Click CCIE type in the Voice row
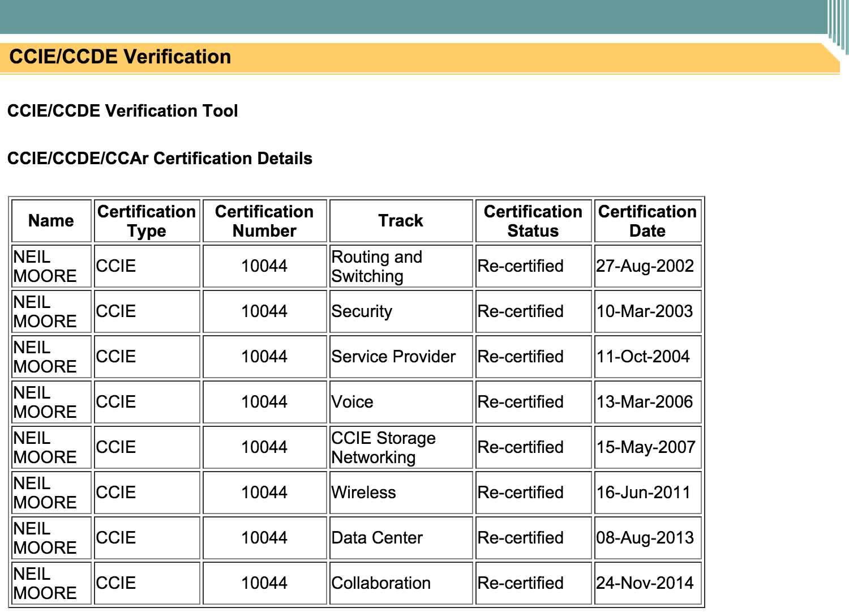Viewport: 849px width, 616px height. (116, 402)
